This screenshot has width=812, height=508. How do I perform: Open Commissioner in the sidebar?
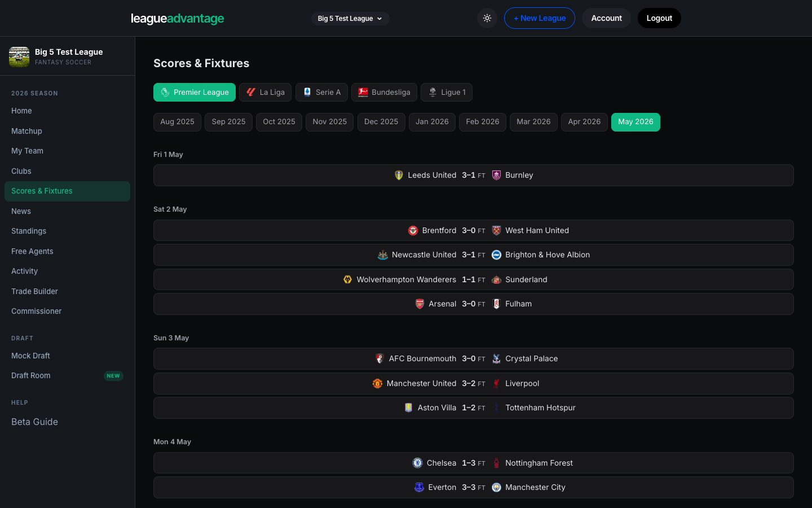tap(67, 311)
